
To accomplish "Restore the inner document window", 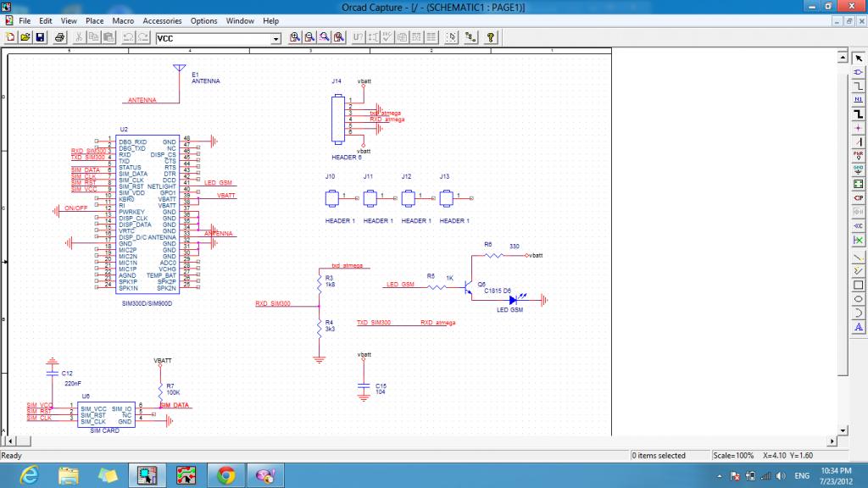I will tap(849, 21).
